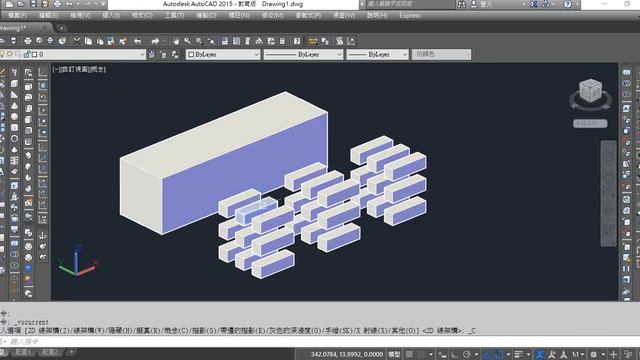Click the Save icon in quick access toolbar
640x360 pixels.
pos(33,4)
